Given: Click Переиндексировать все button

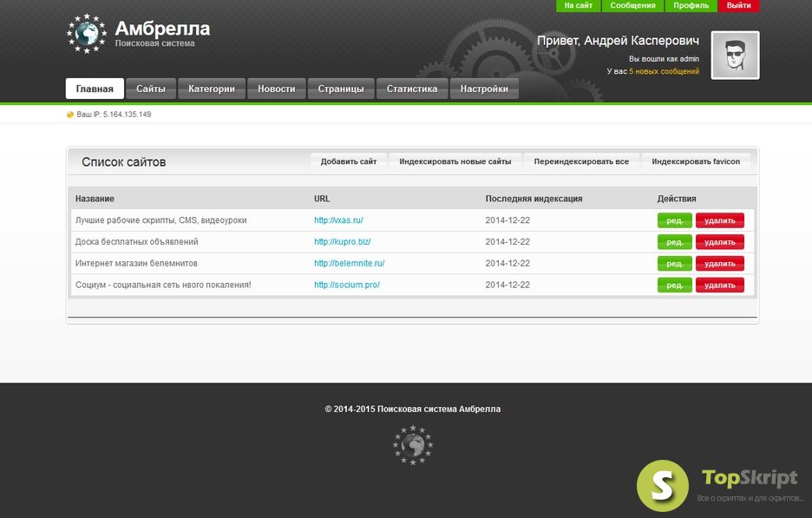Looking at the screenshot, I should point(581,161).
